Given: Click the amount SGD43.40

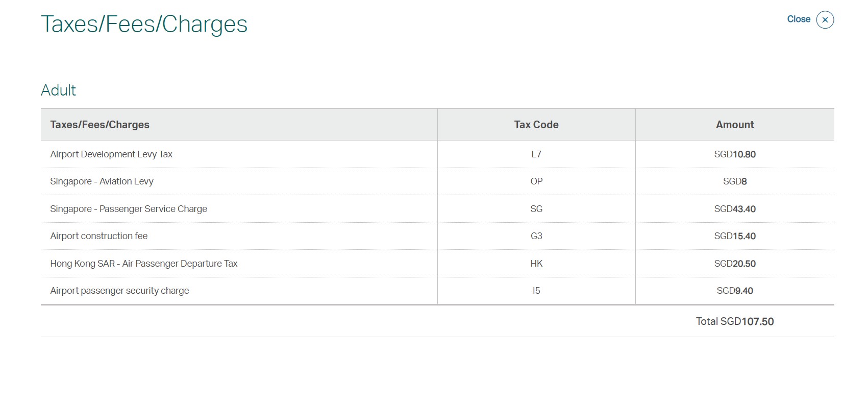Looking at the screenshot, I should [735, 209].
